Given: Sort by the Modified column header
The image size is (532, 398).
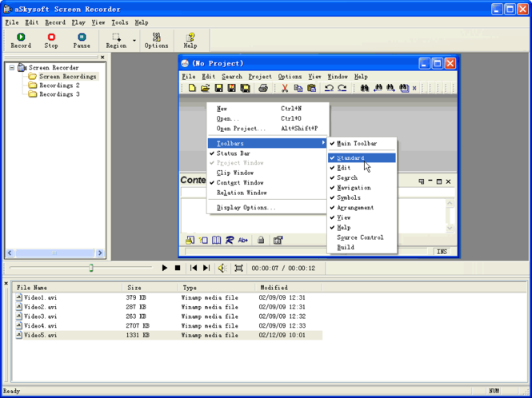Looking at the screenshot, I should [288, 288].
